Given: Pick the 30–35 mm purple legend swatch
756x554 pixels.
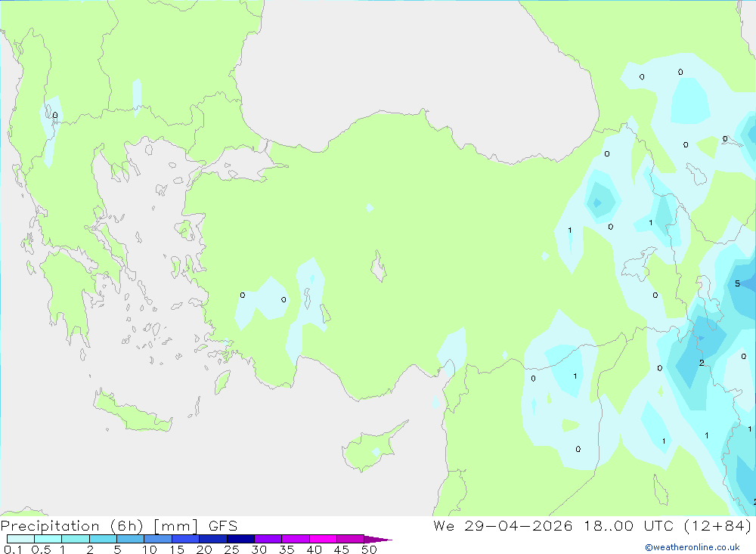Looking at the screenshot, I should 268,539.
